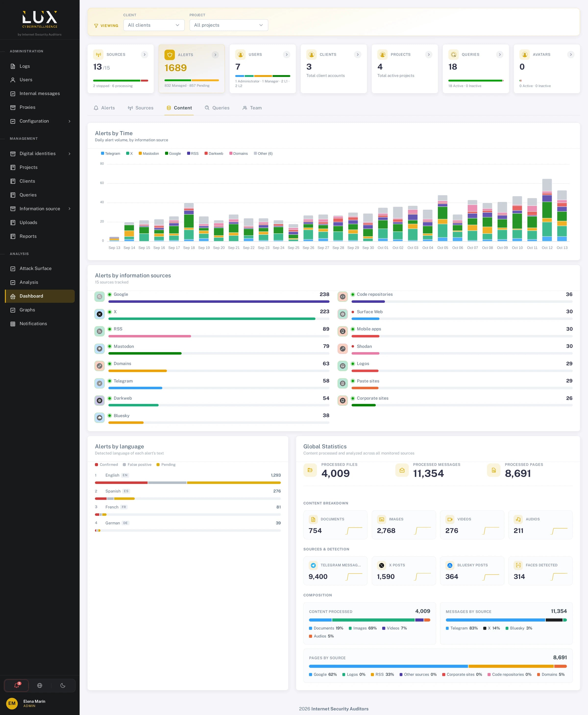Toggle Telegram series in chart legend
588x715 pixels.
[x=110, y=153]
